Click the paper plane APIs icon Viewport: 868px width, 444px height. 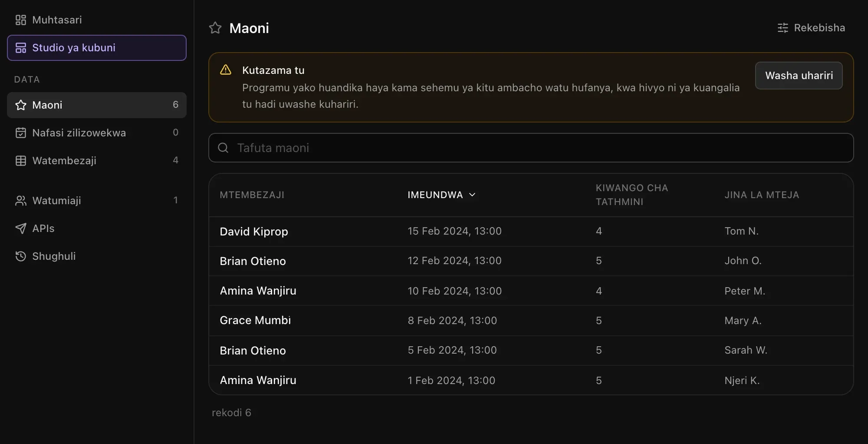click(x=20, y=229)
